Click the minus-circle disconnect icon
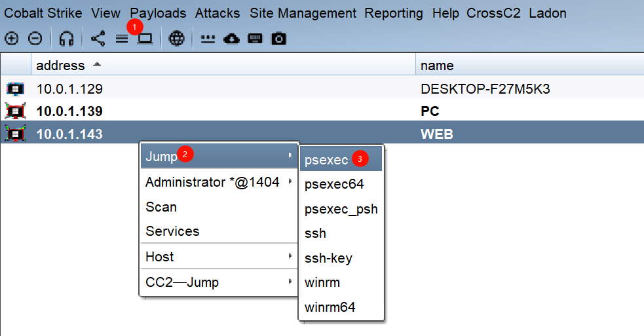 point(35,39)
